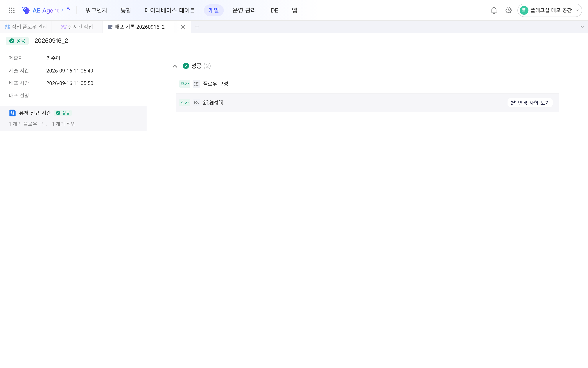Click the deployment title 20260916_2
This screenshot has width=588, height=368.
pyautogui.click(x=51, y=41)
